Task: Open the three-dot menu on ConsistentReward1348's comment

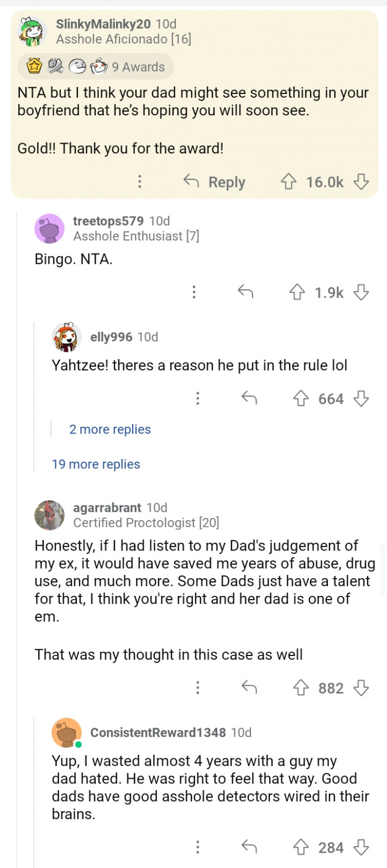Action: click(197, 847)
